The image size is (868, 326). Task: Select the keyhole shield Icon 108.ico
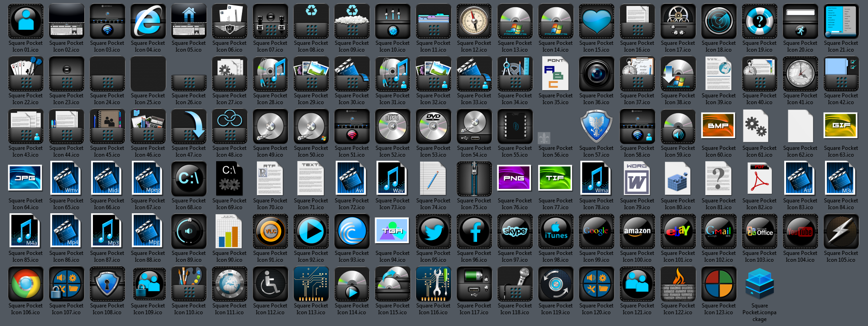tap(107, 284)
